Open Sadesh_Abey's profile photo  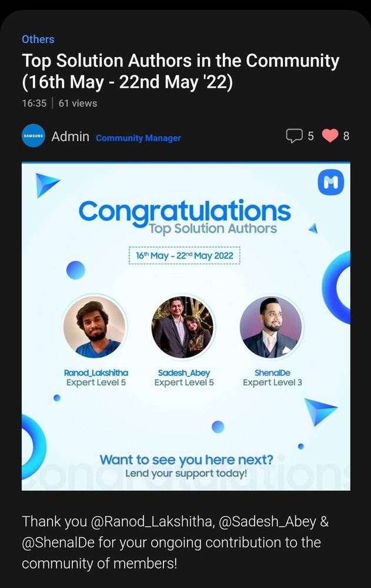pos(183,327)
